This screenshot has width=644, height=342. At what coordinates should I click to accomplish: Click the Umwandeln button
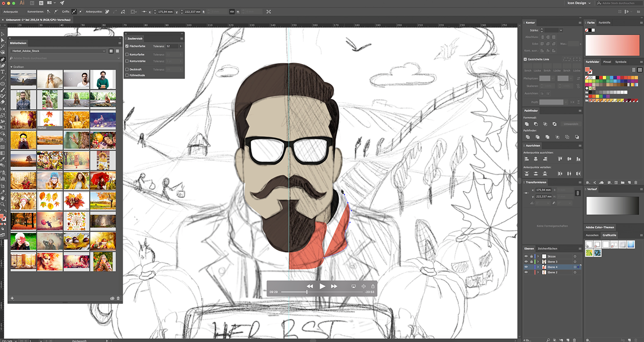(571, 124)
